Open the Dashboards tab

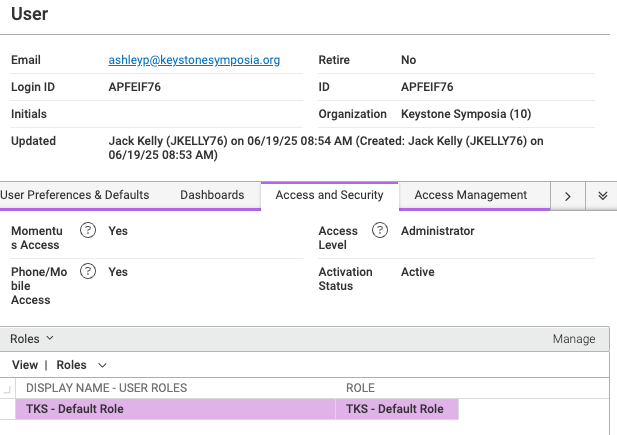212,195
